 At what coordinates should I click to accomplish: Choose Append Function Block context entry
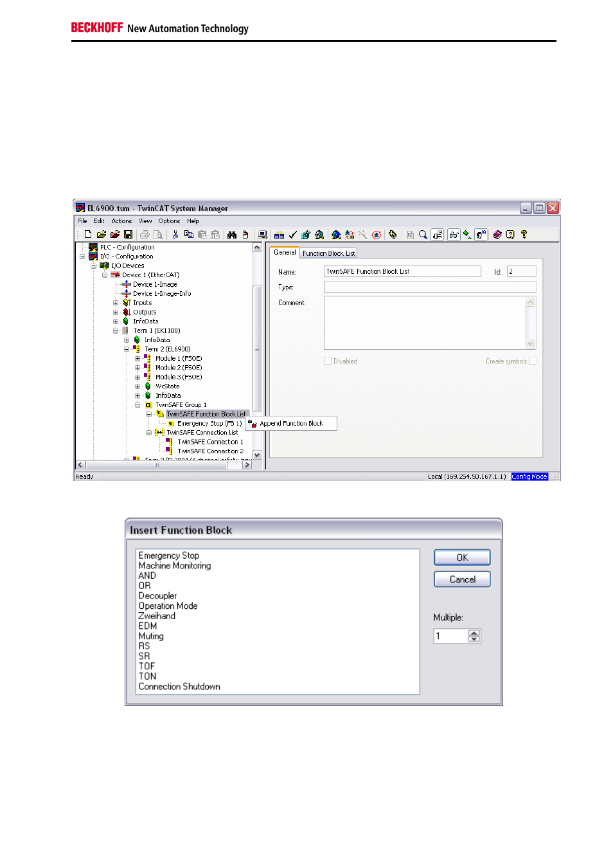click(291, 424)
